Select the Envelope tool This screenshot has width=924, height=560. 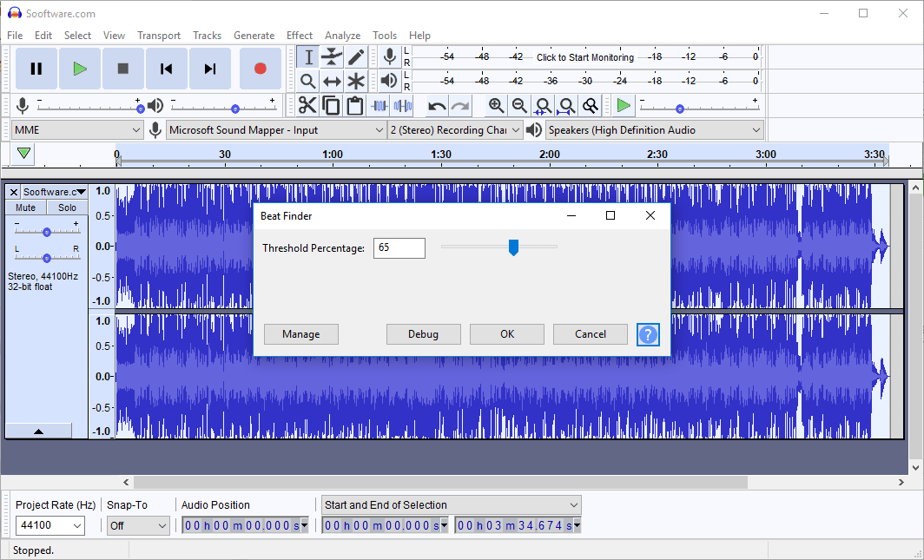click(x=332, y=56)
